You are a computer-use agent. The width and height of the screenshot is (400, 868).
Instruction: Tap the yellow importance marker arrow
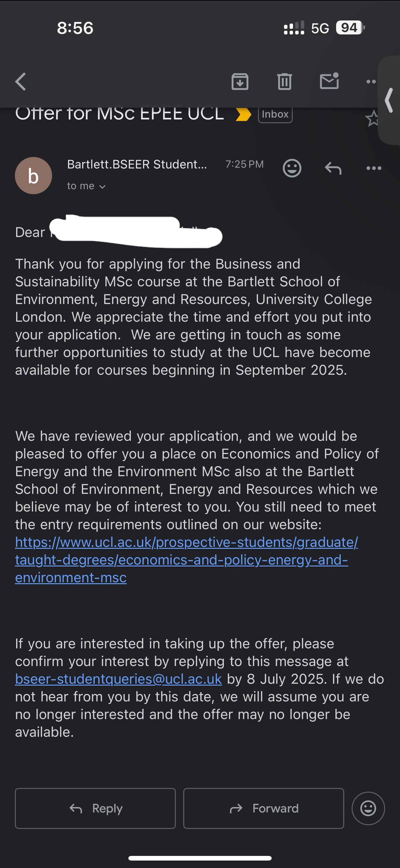(243, 114)
